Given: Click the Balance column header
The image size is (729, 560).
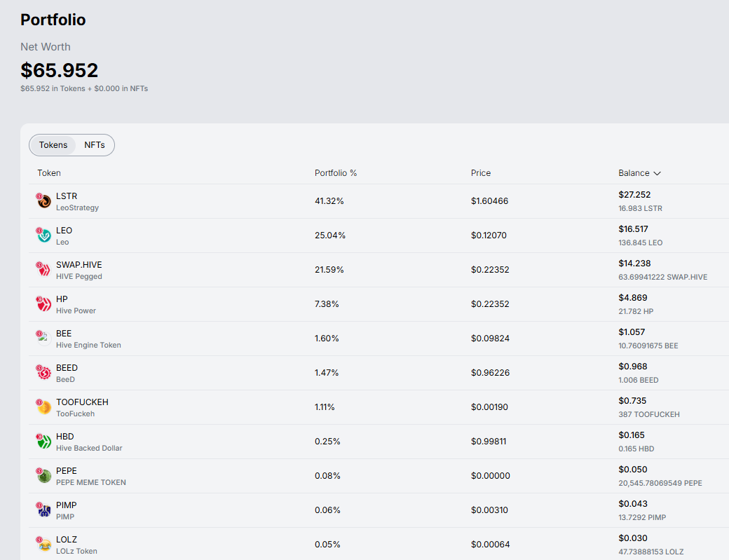Looking at the screenshot, I should (x=634, y=173).
